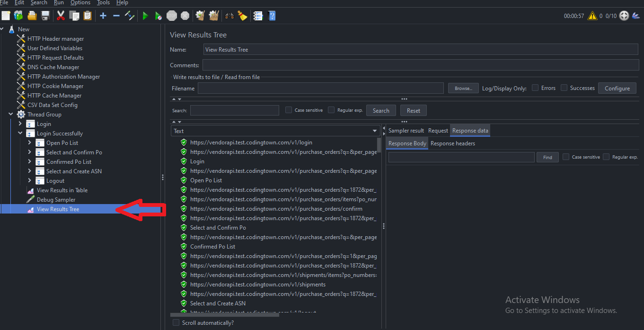Click the Configure button

pos(617,88)
